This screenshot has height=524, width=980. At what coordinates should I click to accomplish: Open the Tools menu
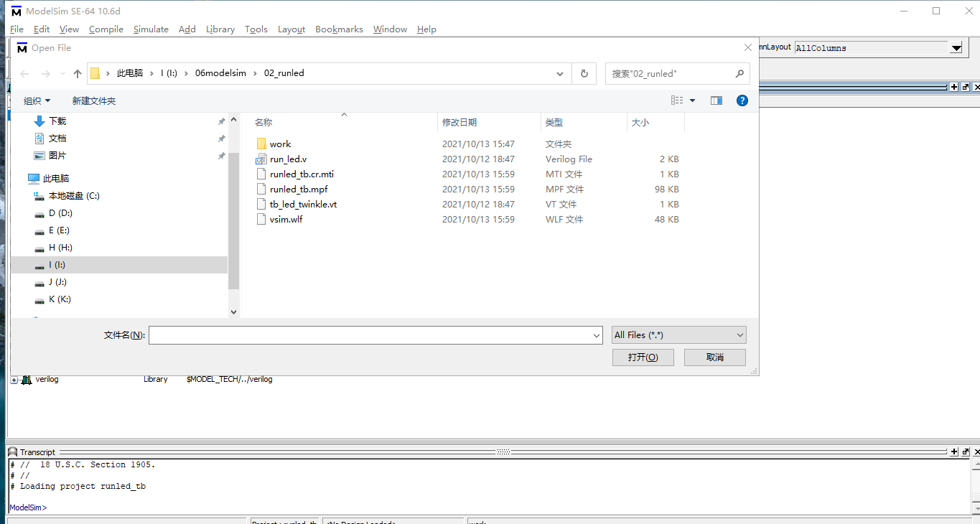click(256, 29)
